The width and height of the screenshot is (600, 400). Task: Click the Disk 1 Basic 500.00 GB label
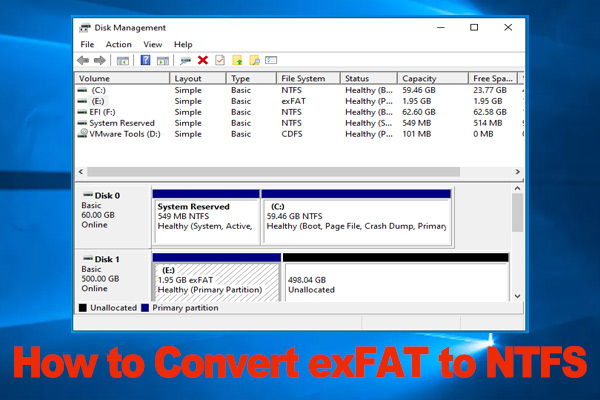pyautogui.click(x=112, y=276)
